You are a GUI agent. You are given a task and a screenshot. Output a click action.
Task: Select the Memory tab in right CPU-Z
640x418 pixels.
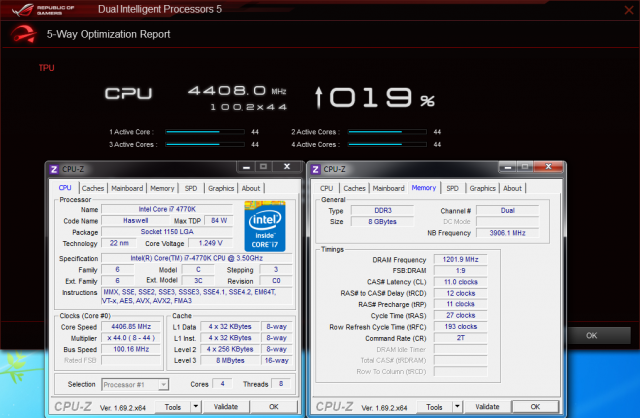click(x=424, y=188)
